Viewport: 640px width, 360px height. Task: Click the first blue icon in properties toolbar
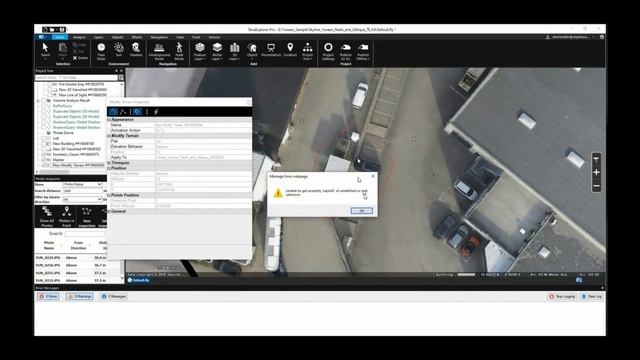coord(113,111)
